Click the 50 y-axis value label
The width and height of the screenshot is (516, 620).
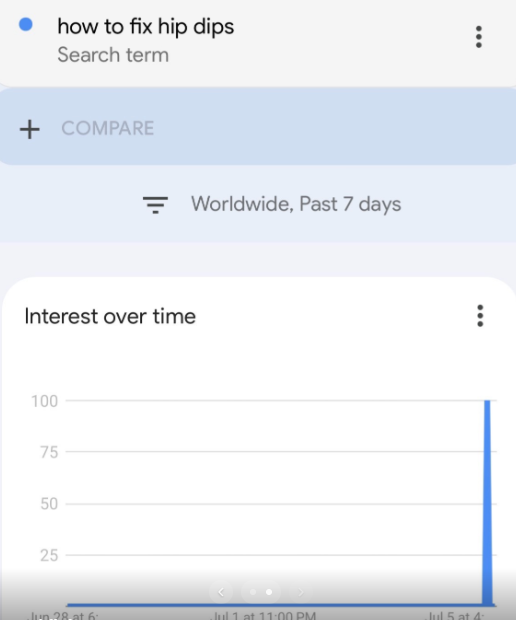tap(49, 504)
